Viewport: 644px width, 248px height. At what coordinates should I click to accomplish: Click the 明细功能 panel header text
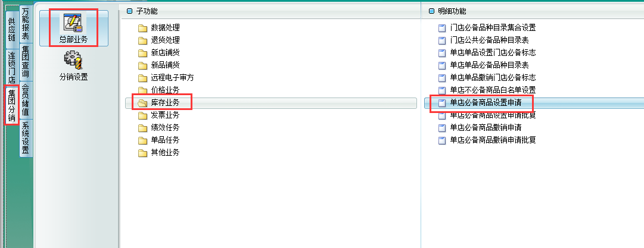(452, 11)
